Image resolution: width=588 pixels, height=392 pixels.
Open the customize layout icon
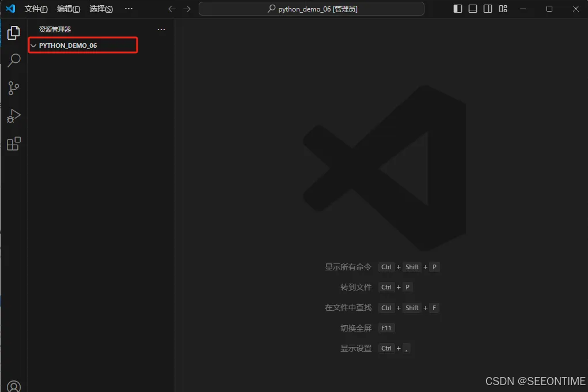pos(503,9)
